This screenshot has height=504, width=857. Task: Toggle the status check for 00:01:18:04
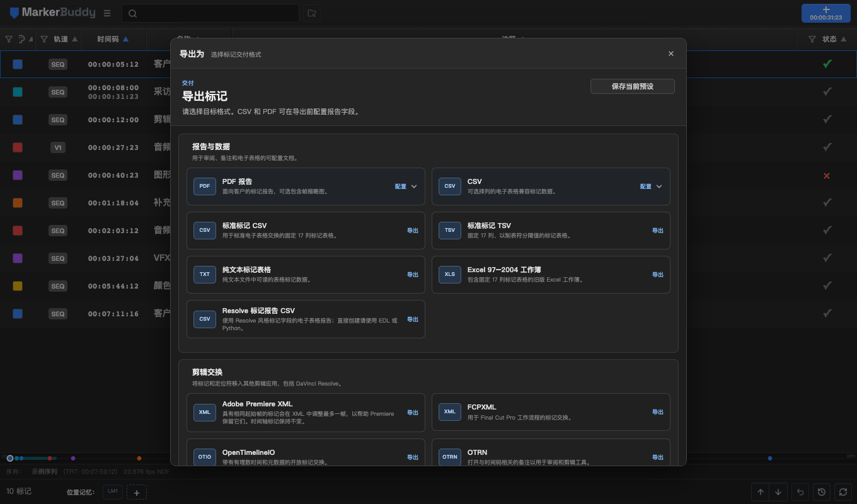coord(827,203)
